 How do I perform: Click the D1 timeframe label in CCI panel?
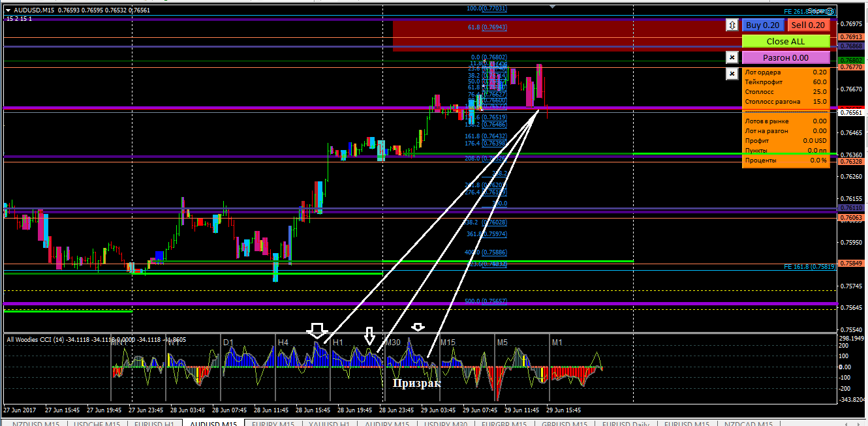coord(228,342)
